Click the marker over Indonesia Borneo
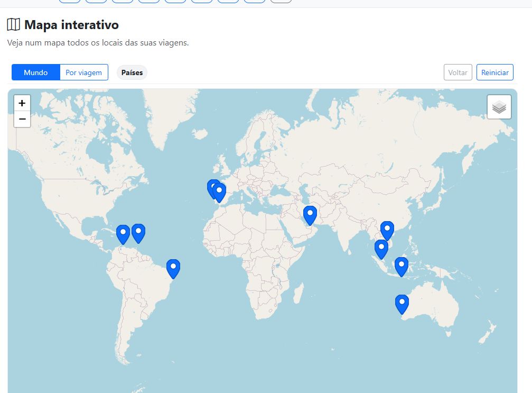 point(402,267)
